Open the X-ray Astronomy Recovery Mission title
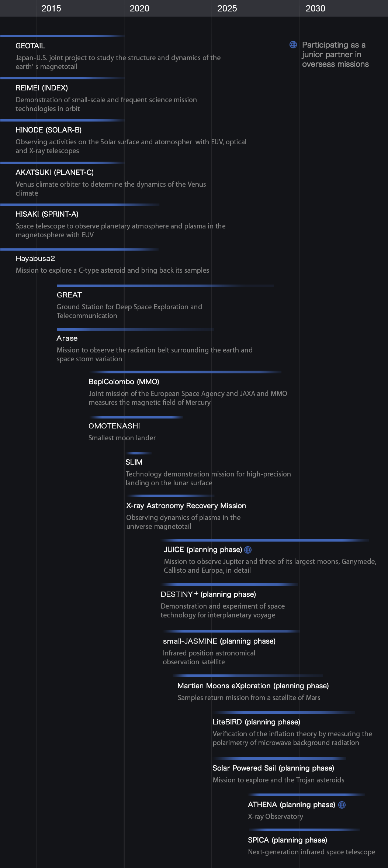The height and width of the screenshot is (868, 388). tap(186, 506)
